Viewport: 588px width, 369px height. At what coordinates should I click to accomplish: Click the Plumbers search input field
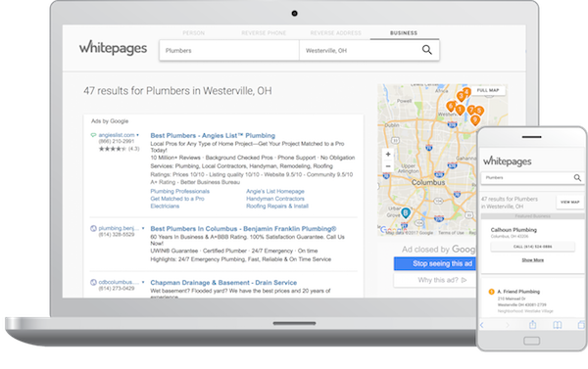tap(229, 50)
